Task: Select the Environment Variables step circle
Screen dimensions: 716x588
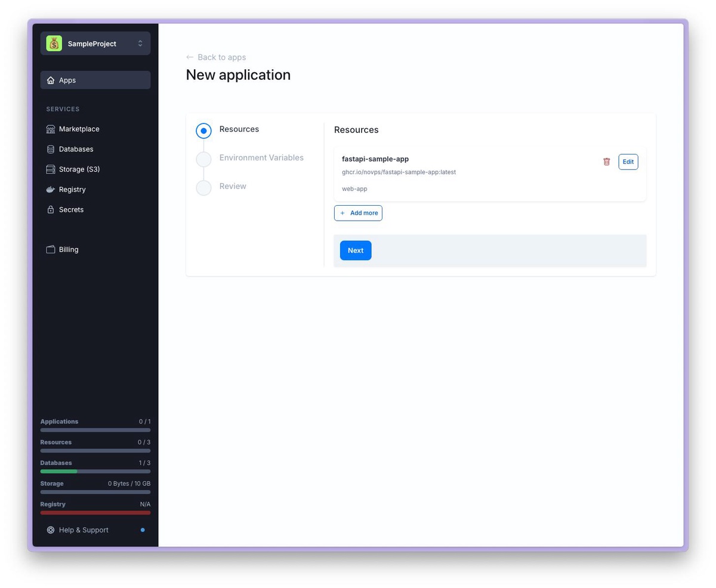Action: tap(203, 159)
